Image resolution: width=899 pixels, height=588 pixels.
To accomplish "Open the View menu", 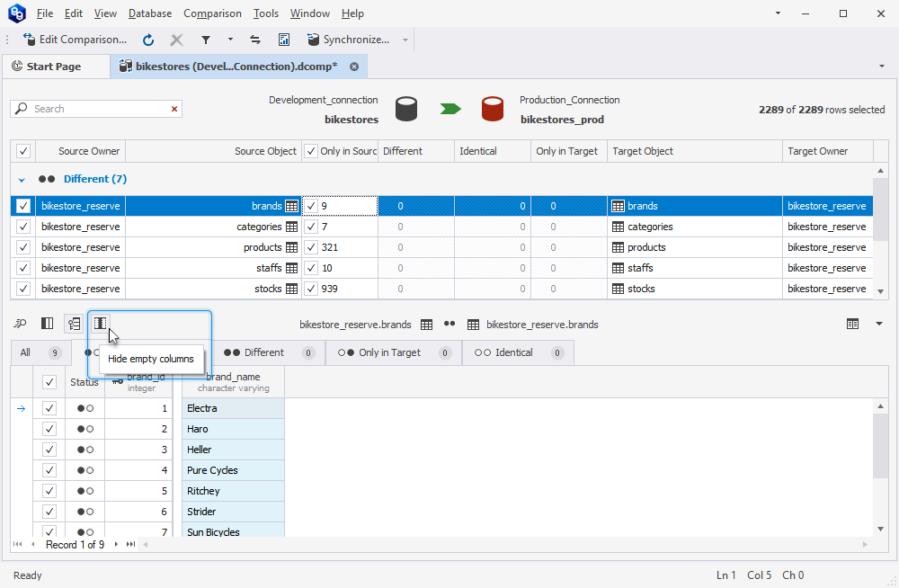I will tap(105, 13).
